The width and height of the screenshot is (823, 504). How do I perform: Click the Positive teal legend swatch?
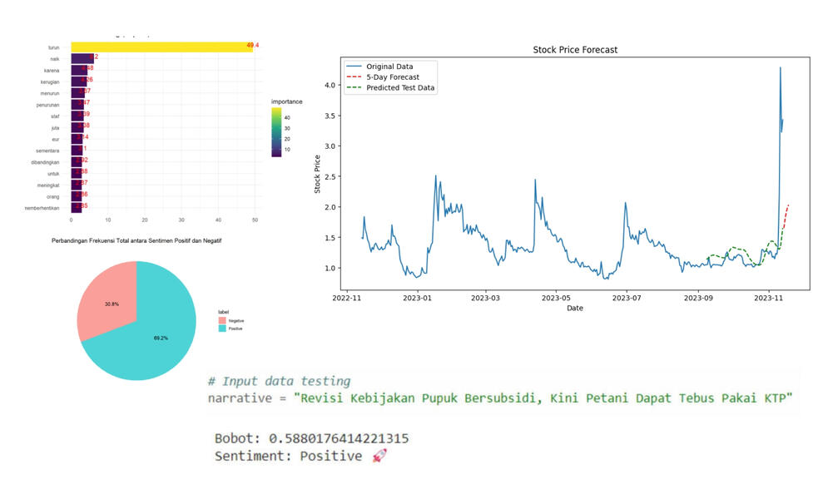click(x=221, y=329)
